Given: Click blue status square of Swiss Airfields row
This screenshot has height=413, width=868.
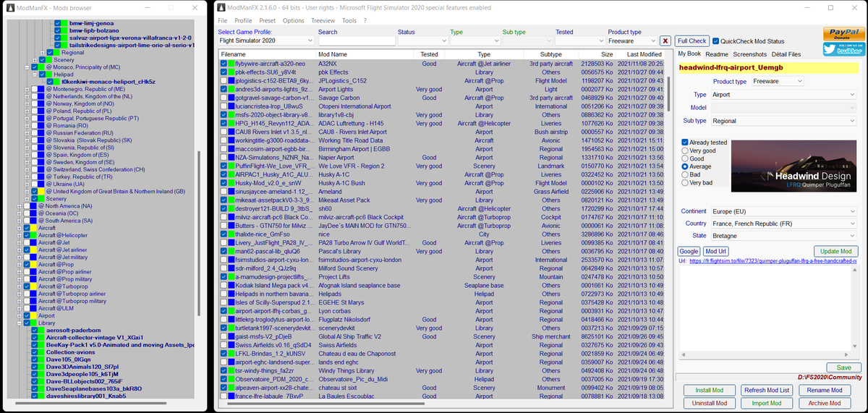Looking at the screenshot, I should click(231, 344).
